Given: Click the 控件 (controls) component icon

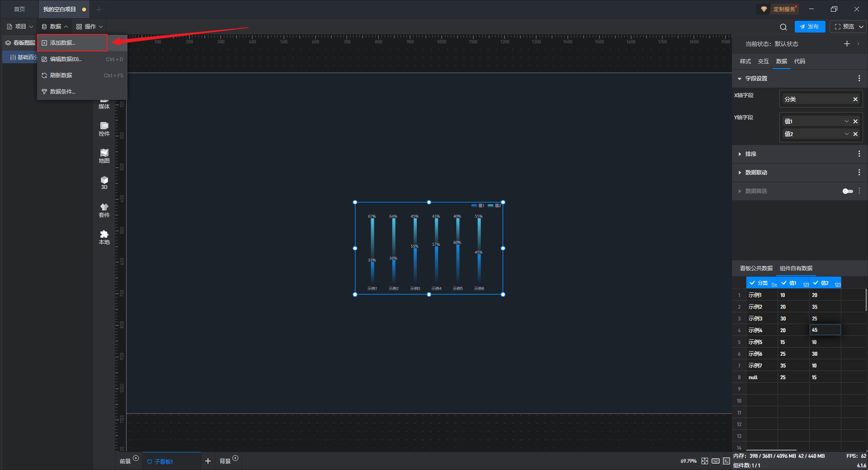Looking at the screenshot, I should pos(104,129).
